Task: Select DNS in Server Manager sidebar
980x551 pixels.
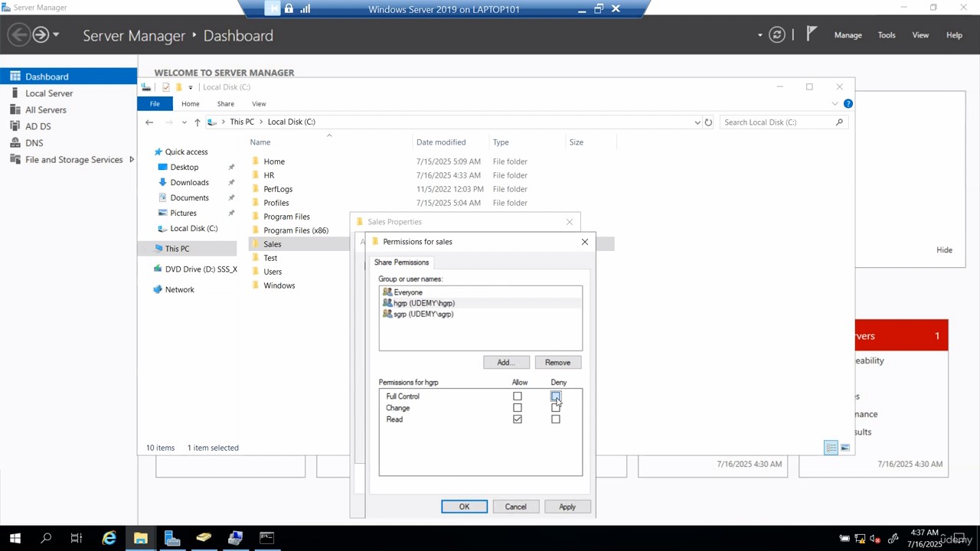Action: pyautogui.click(x=34, y=143)
